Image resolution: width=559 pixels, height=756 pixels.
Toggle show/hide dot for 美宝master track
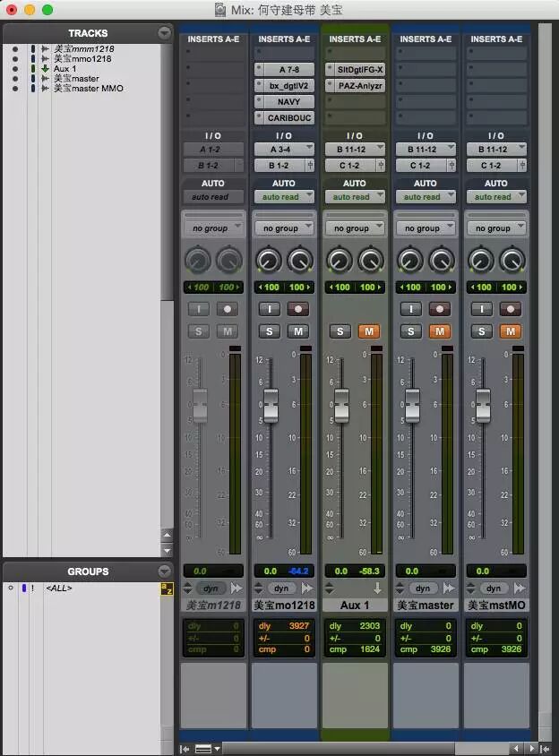tap(15, 79)
